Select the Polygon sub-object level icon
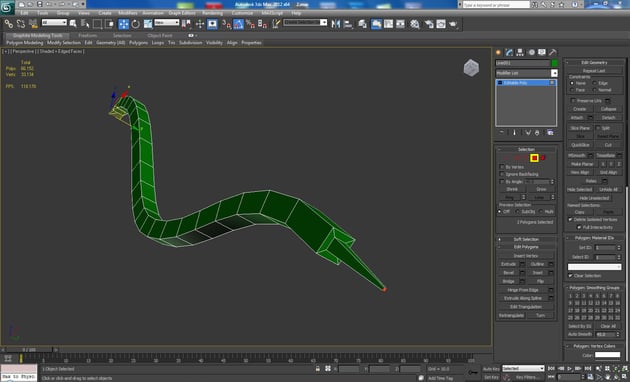 click(534, 158)
